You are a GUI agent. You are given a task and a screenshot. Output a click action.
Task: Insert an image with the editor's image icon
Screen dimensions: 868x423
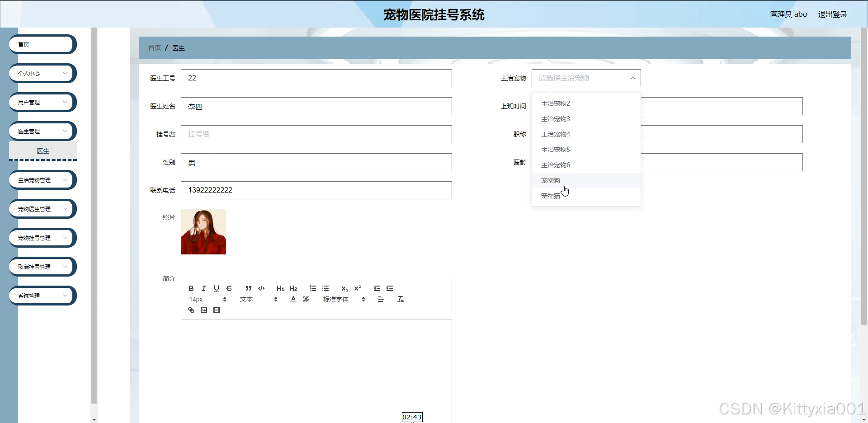click(x=204, y=310)
